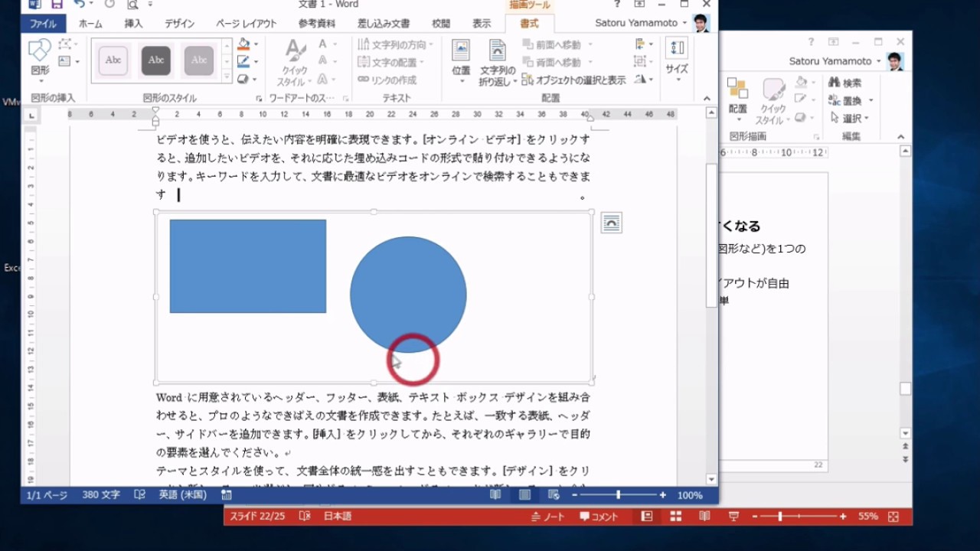Click the layout options icon beside the canvas
The image size is (980, 551).
tap(611, 223)
